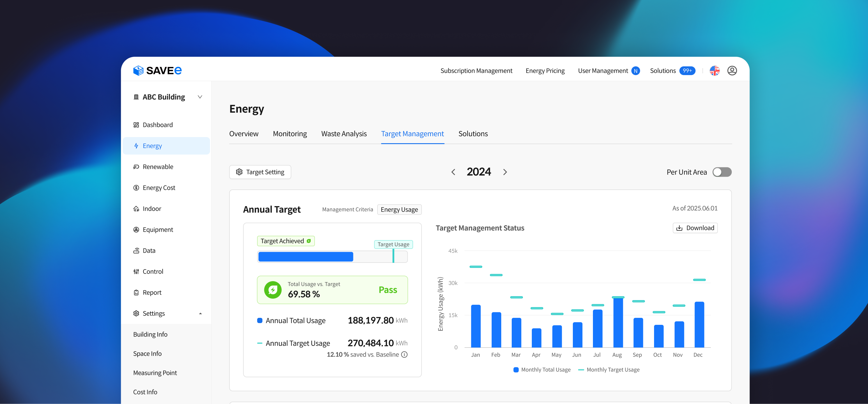Image resolution: width=868 pixels, height=404 pixels.
Task: Click the ABC Building icon
Action: coord(136,97)
